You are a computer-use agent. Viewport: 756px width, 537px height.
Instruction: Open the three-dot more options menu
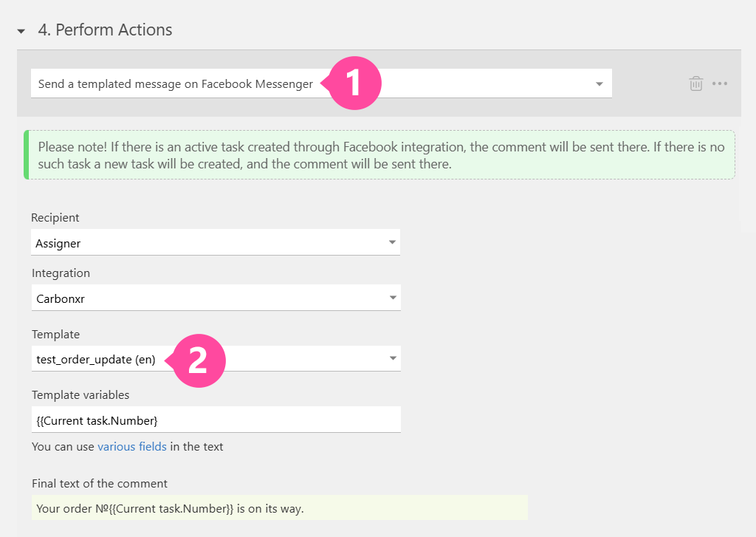[x=719, y=83]
